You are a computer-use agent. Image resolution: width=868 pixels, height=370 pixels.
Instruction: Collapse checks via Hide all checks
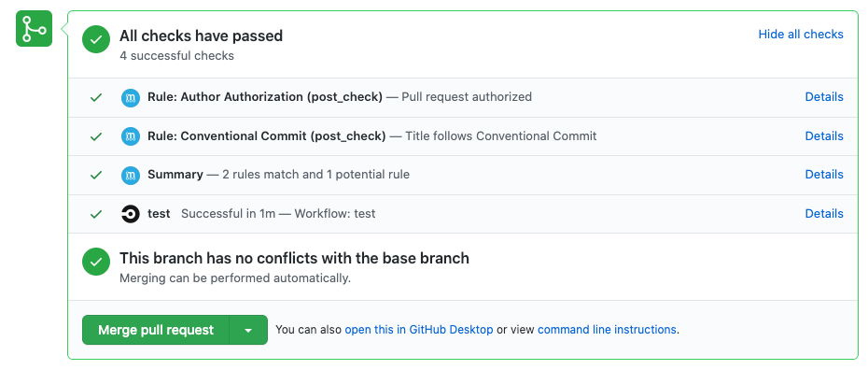point(801,35)
